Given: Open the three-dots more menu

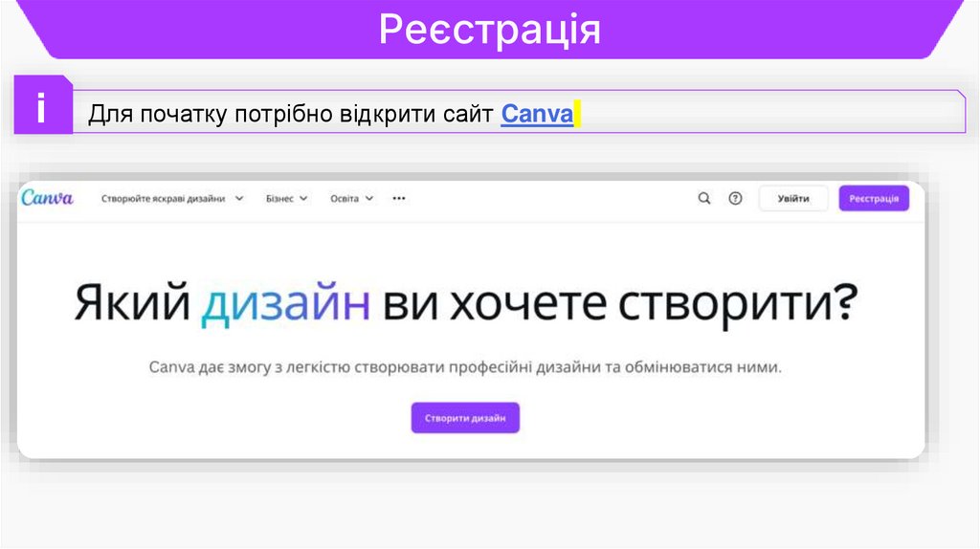Looking at the screenshot, I should [x=399, y=199].
